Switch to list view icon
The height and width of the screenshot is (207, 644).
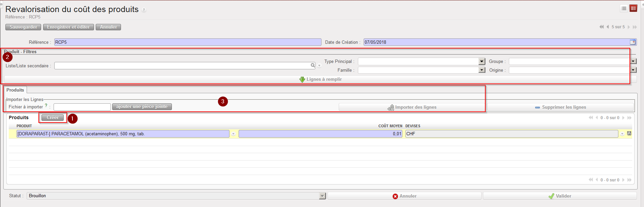point(624,8)
